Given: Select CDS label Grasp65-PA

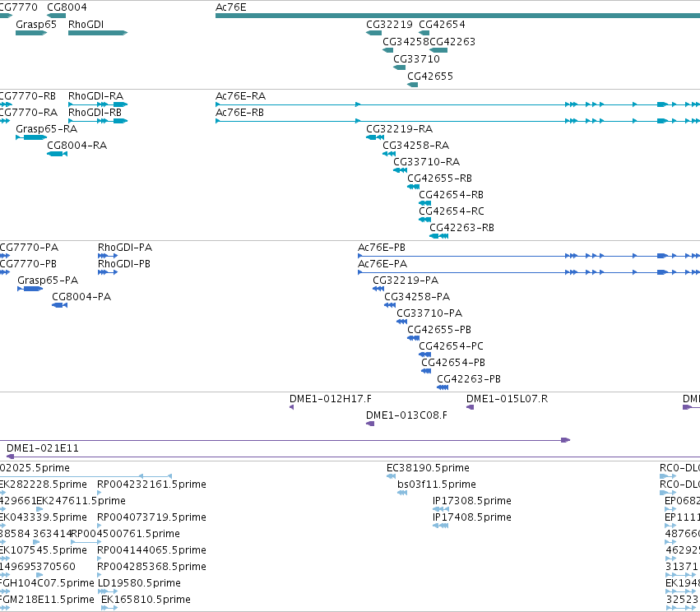Looking at the screenshot, I should pos(48,280).
